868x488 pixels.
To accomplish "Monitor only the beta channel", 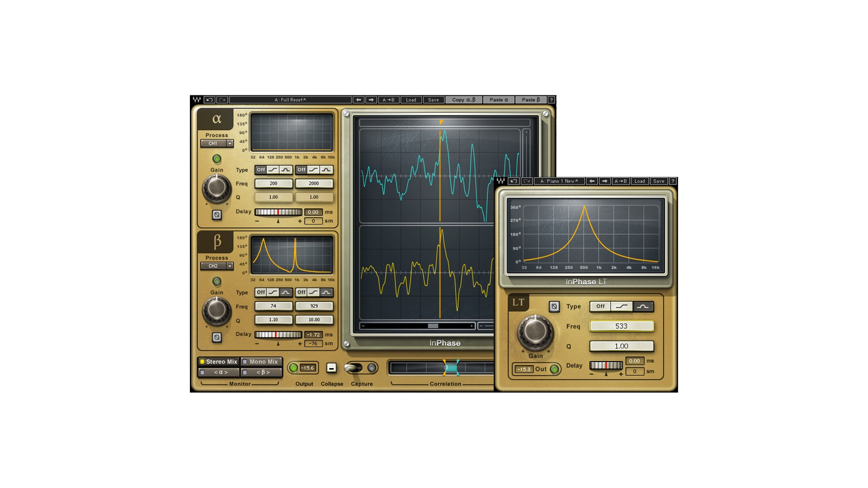I will [x=261, y=373].
